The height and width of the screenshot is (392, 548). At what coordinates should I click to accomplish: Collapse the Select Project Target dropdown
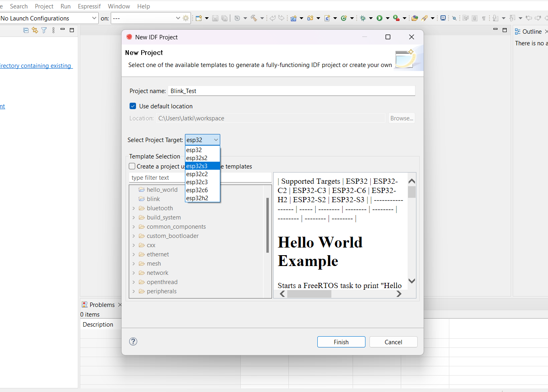click(x=216, y=140)
